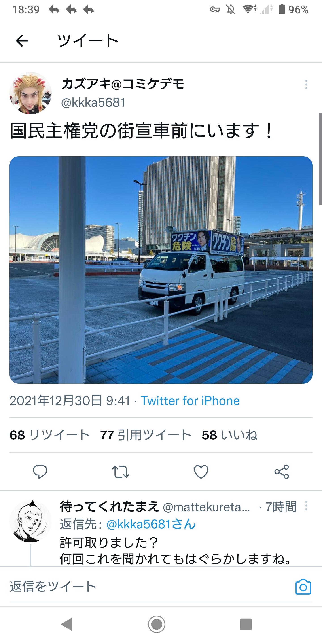View the 58 いいね list
Screen dimensions: 322x644
tap(230, 435)
